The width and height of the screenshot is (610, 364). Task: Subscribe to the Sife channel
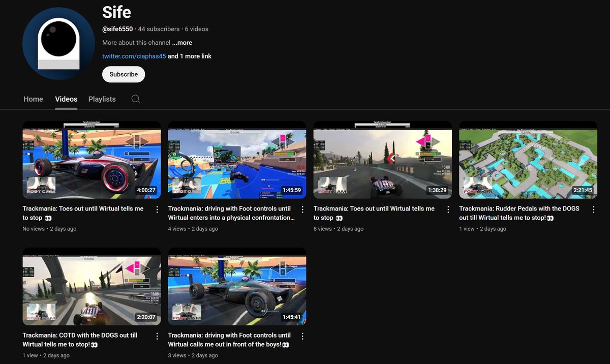[124, 74]
